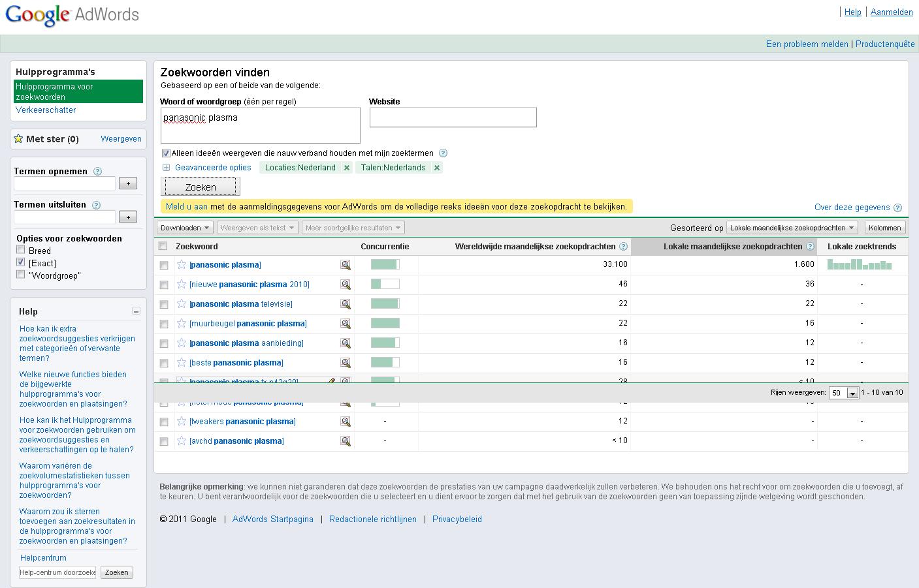Screen dimensions: 919x588
Task: Open the Privacybeleid footer link
Action: pyautogui.click(x=457, y=519)
